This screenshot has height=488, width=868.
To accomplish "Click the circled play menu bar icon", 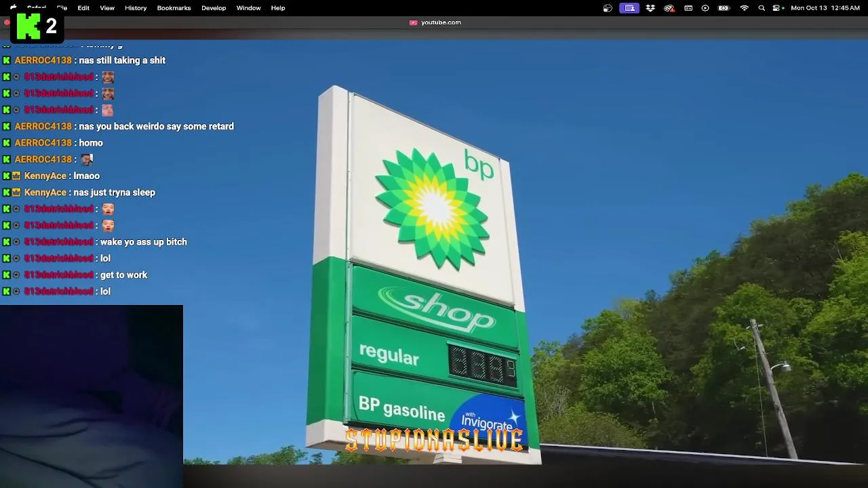I will pos(705,8).
